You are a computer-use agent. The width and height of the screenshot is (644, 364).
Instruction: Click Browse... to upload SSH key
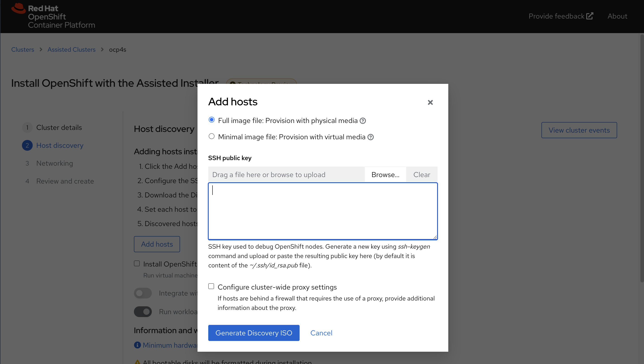coord(385,175)
